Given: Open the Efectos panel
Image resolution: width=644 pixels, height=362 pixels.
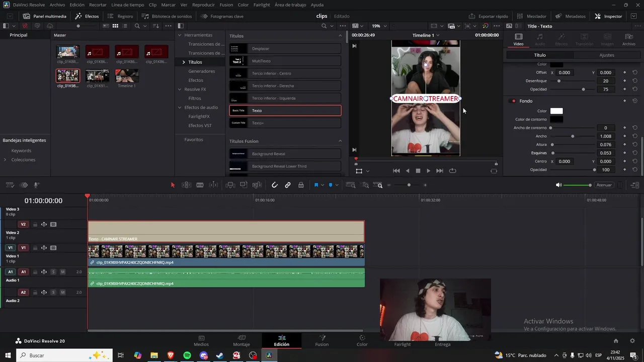Looking at the screenshot, I should (87, 16).
